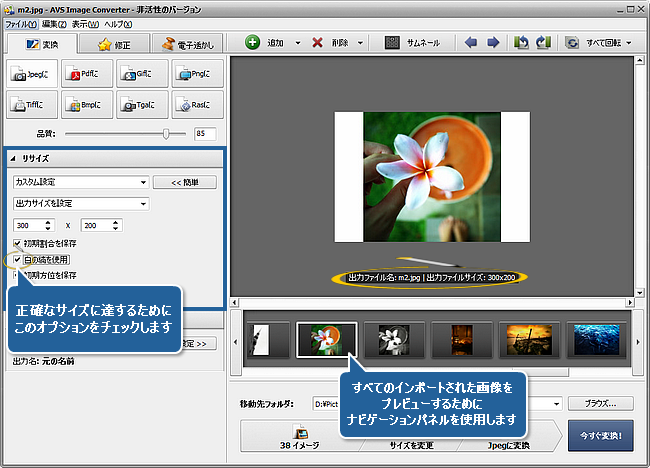Select the Pdfに output format icon

(86, 73)
